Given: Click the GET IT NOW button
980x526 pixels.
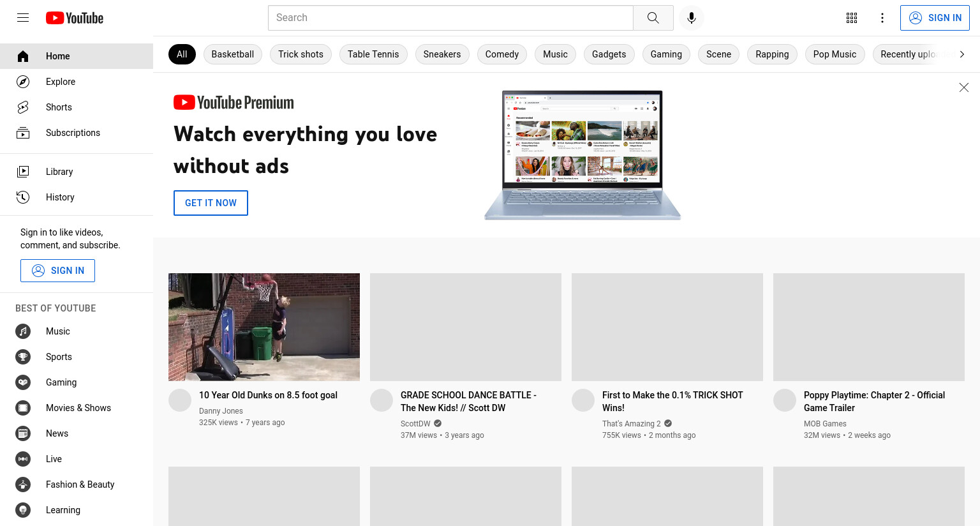Looking at the screenshot, I should 211,203.
